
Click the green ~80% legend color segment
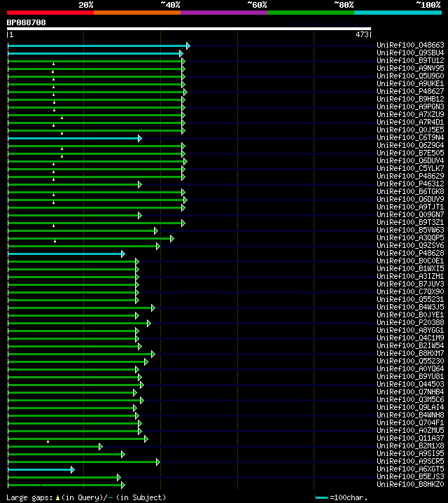tap(311, 13)
